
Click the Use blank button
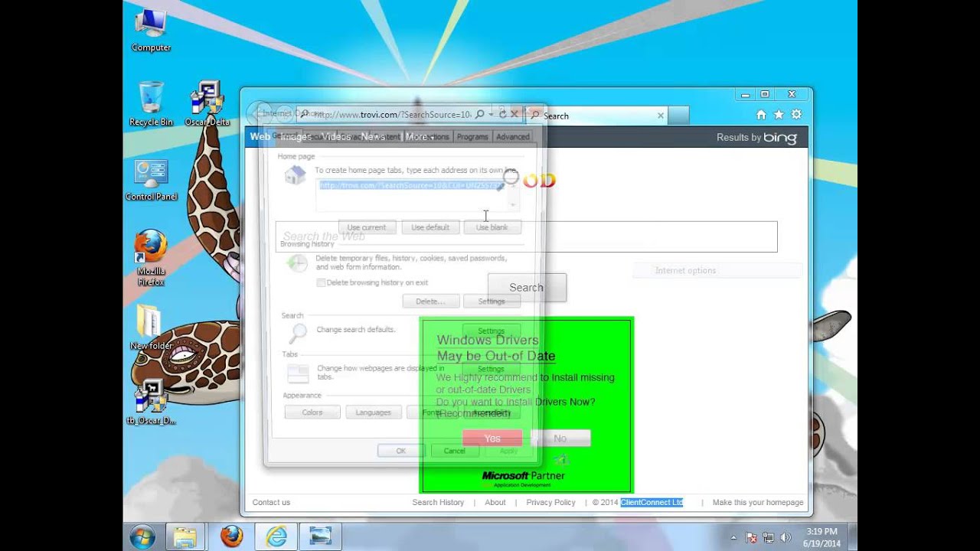click(x=492, y=227)
